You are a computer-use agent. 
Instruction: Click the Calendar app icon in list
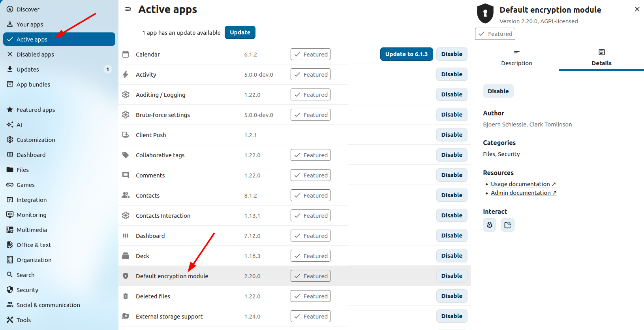[x=126, y=54]
